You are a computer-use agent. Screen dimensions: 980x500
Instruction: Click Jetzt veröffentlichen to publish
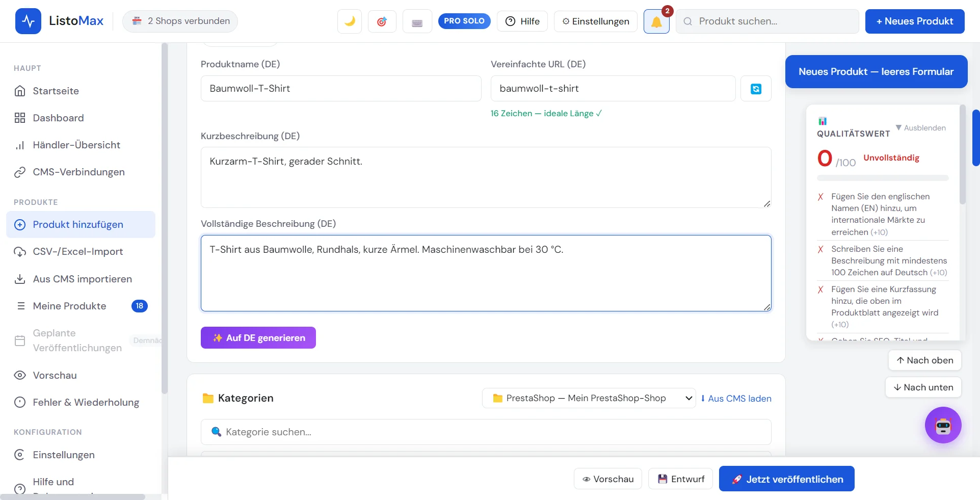click(787, 479)
